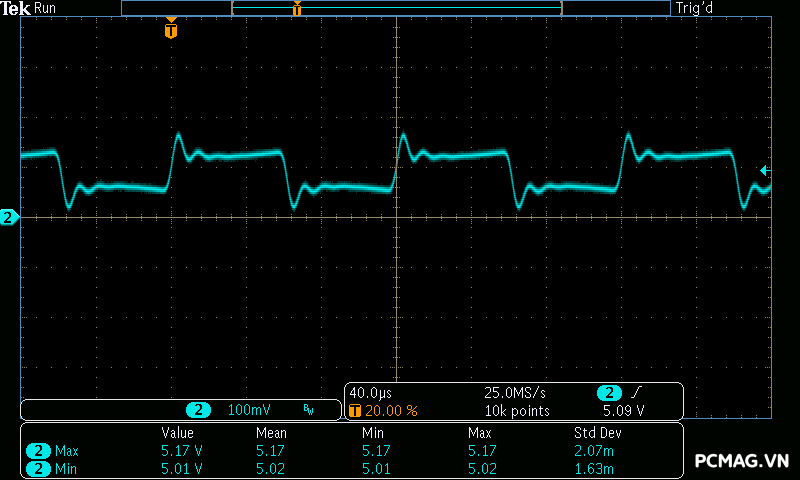Click the Run acquisition status indicator

pos(46,8)
